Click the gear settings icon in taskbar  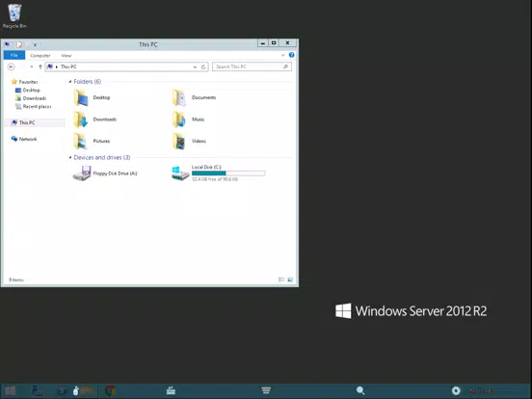pos(456,391)
